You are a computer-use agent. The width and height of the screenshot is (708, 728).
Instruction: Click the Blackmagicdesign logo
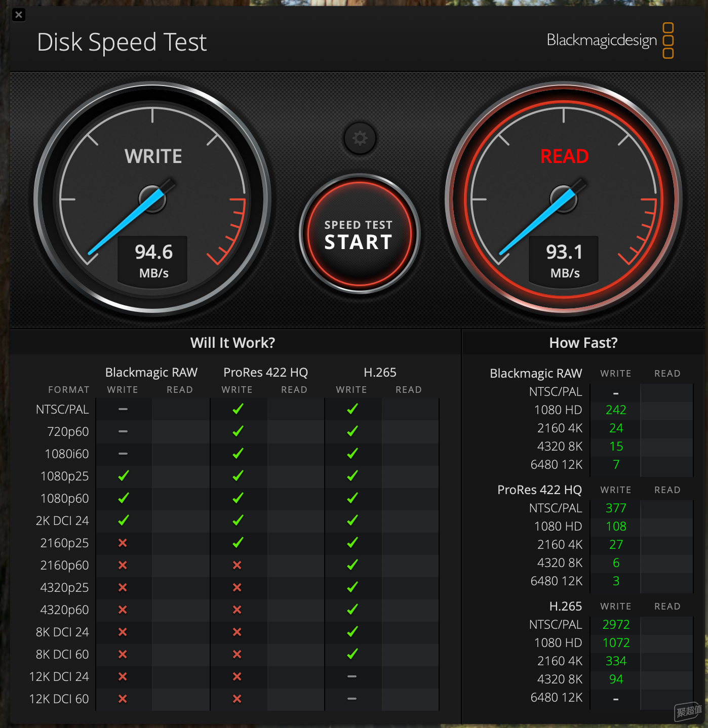click(x=610, y=41)
